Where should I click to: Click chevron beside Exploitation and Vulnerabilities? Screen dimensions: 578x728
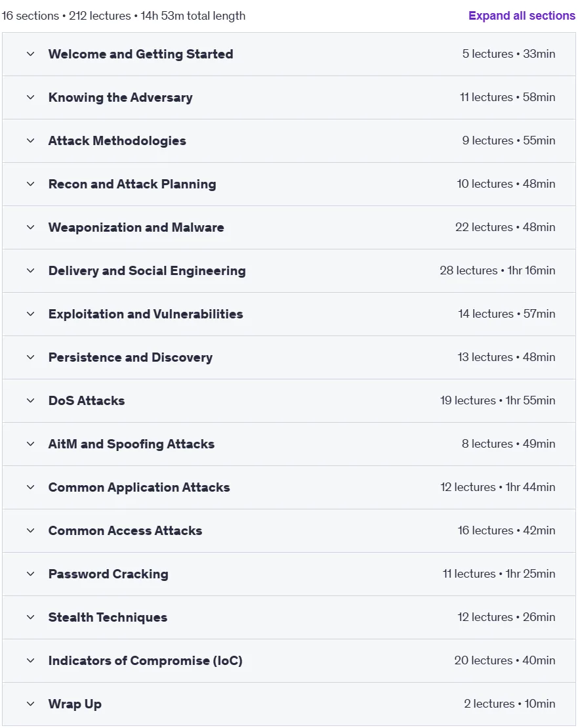coord(31,314)
